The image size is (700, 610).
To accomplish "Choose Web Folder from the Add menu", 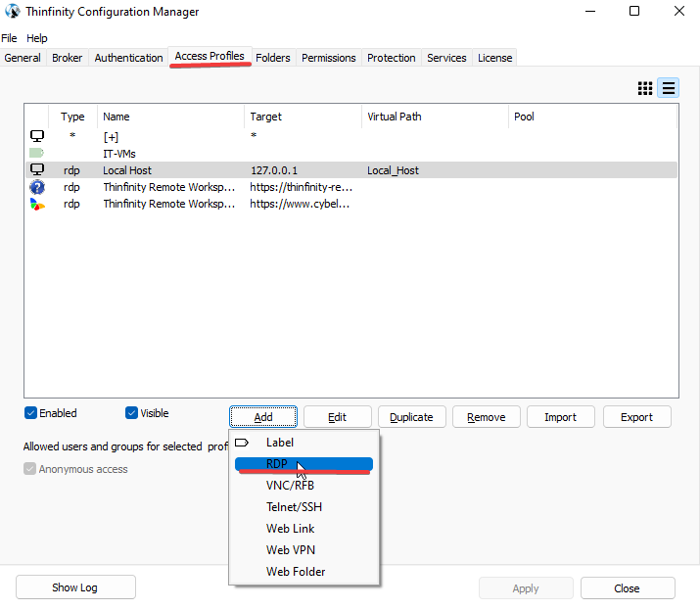I will 303,571.
